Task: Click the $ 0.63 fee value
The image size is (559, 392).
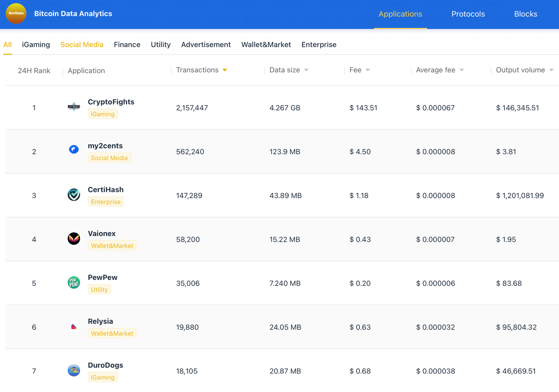Action: point(360,327)
